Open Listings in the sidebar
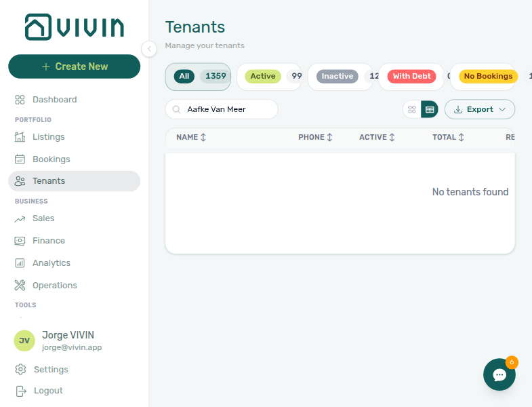The image size is (532, 407). pyautogui.click(x=75, y=137)
